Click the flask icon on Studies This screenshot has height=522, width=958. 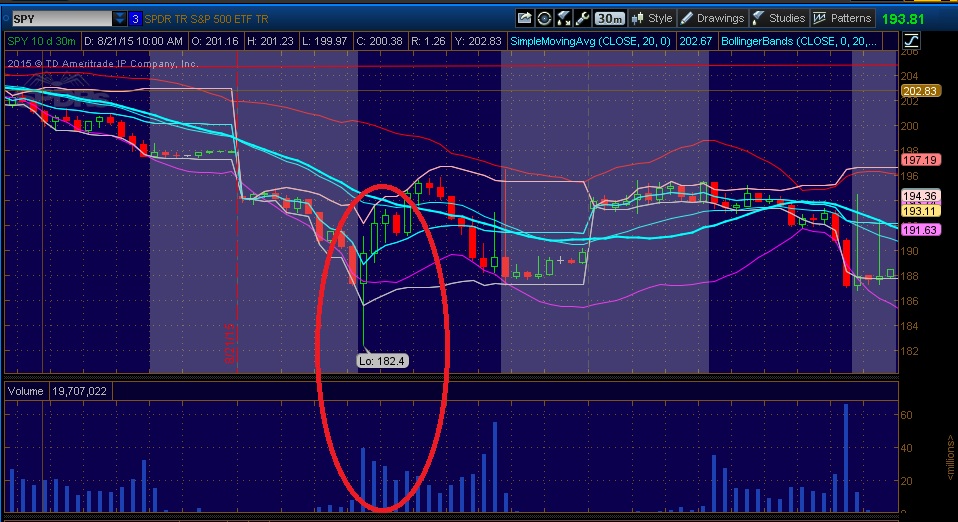(x=759, y=18)
